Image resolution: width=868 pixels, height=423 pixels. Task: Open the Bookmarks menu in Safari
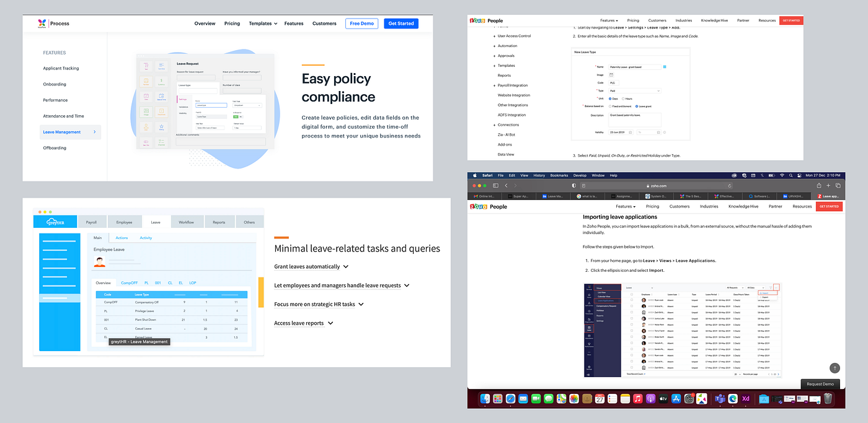[x=559, y=175]
